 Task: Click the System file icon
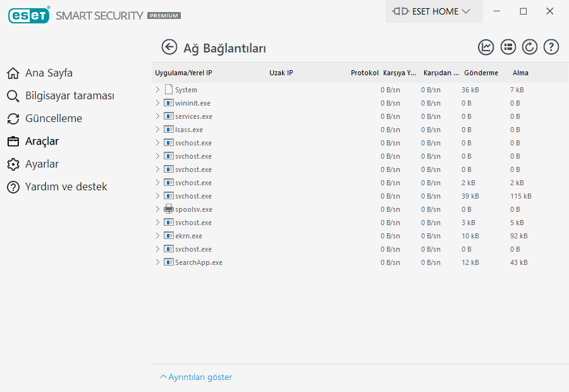pos(169,90)
